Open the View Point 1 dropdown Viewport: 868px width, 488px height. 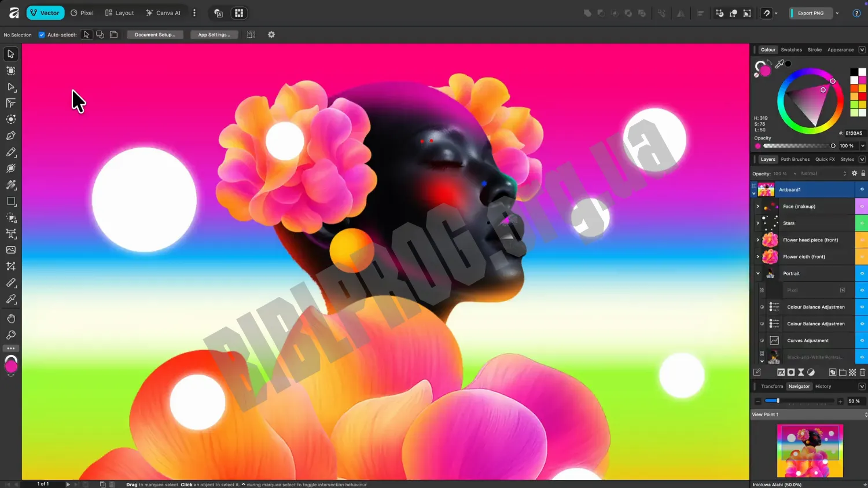pos(809,414)
